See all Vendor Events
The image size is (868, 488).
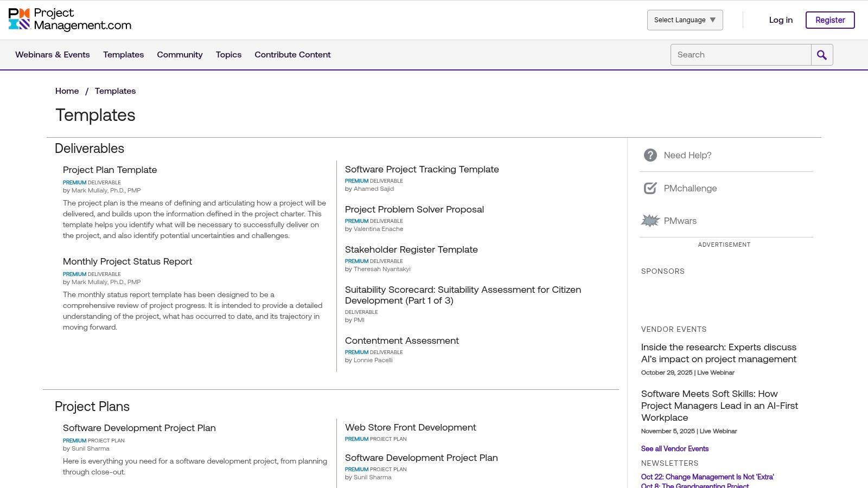674,448
